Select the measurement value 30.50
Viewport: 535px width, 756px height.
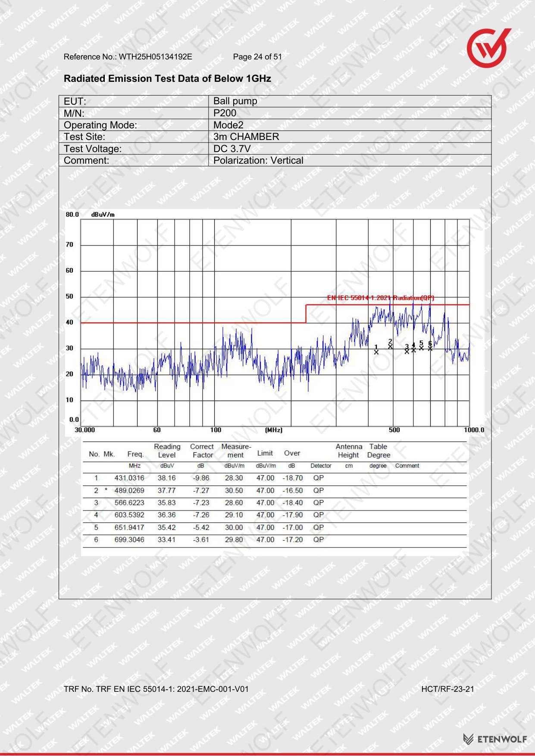234,490
